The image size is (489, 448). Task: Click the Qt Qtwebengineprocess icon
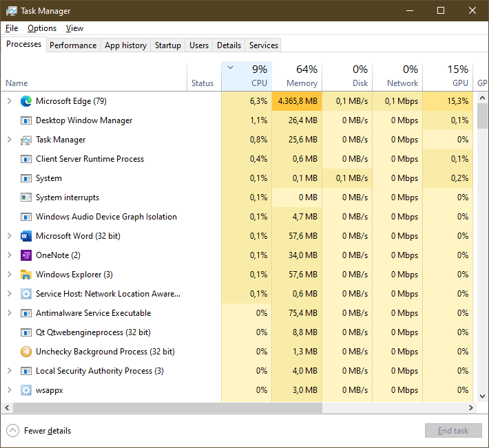26,332
